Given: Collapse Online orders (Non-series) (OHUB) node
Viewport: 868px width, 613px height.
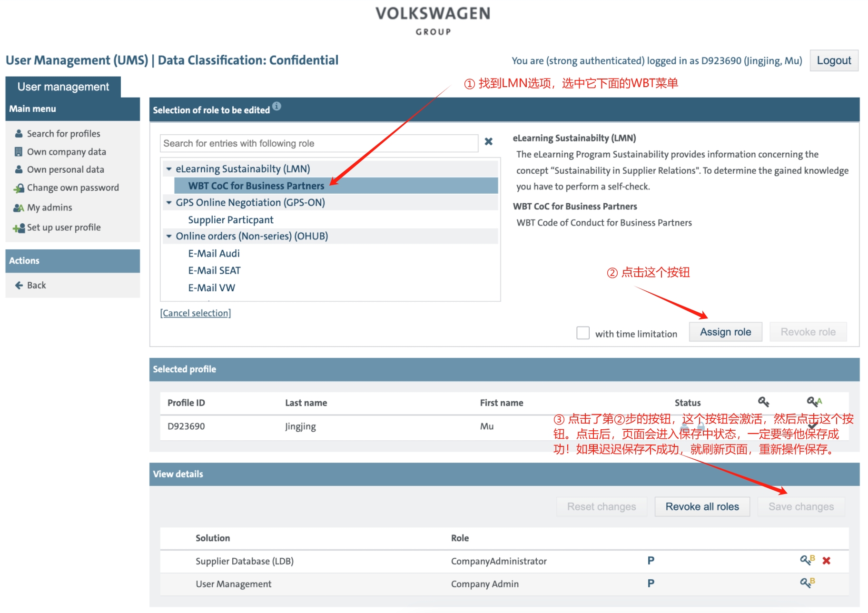Looking at the screenshot, I should click(168, 236).
